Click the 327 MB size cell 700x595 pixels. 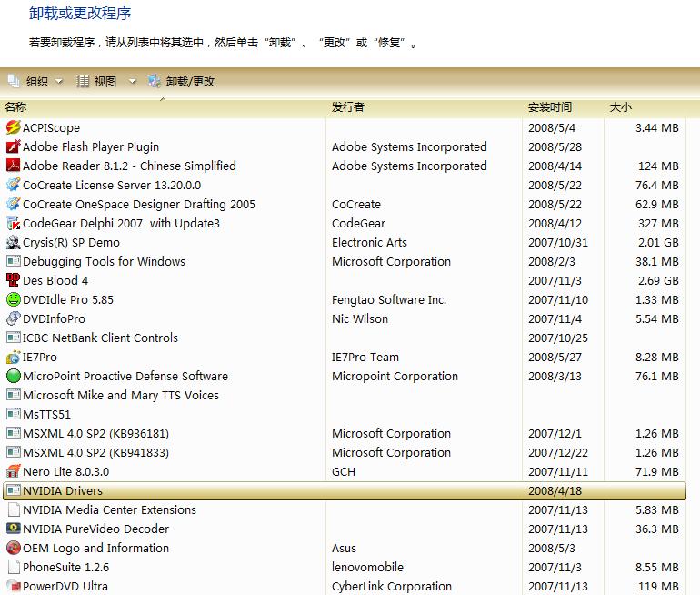(x=658, y=223)
